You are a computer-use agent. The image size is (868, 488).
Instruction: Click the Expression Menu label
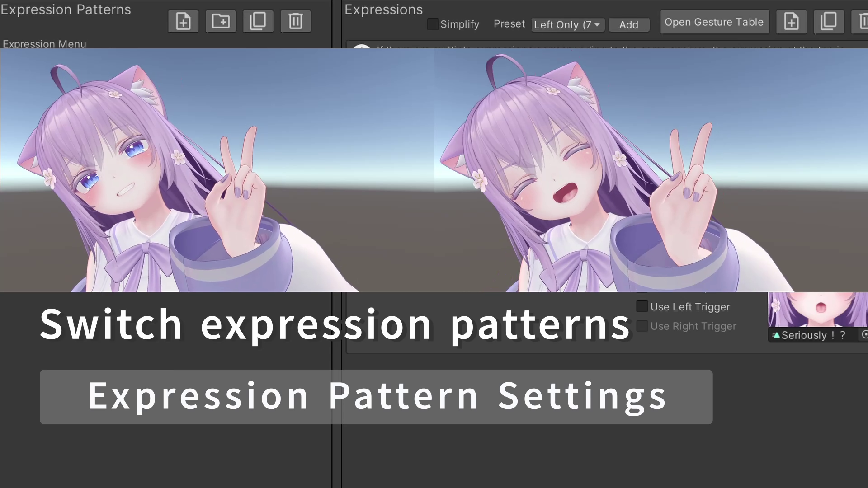click(44, 44)
